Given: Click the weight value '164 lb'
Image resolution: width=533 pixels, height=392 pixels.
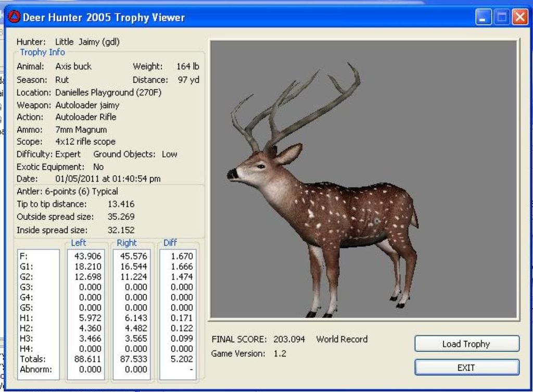Looking at the screenshot, I should pos(187,66).
